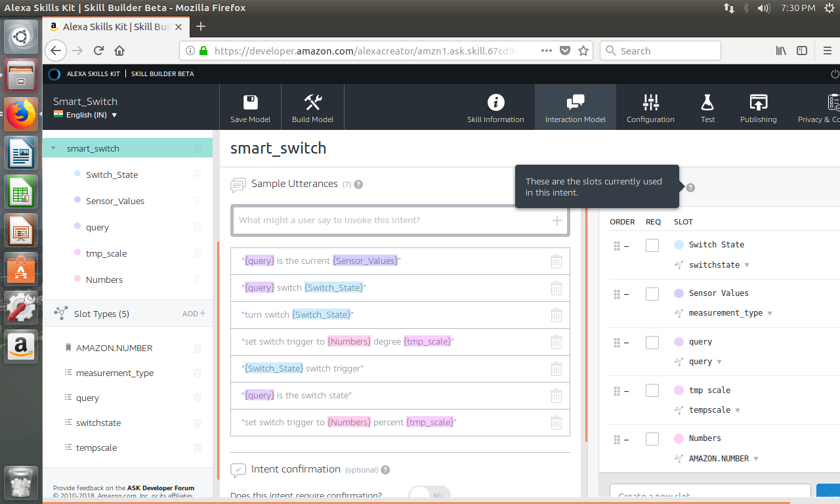Screen dimensions: 840x504
Task: Click the Firefox Search box
Action: (x=660, y=51)
